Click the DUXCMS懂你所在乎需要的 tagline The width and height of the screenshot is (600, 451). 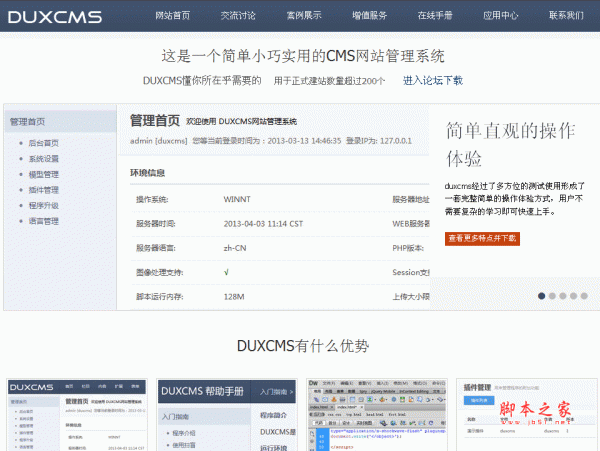tap(202, 81)
